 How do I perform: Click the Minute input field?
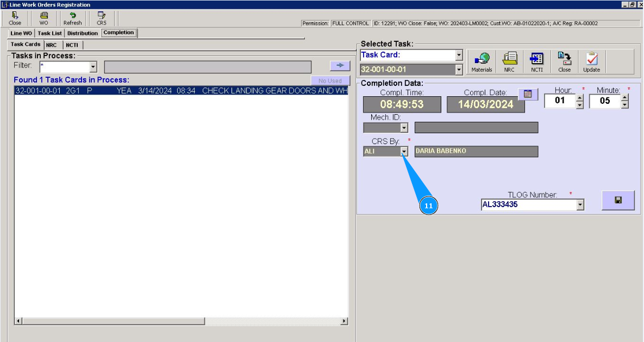coord(605,101)
